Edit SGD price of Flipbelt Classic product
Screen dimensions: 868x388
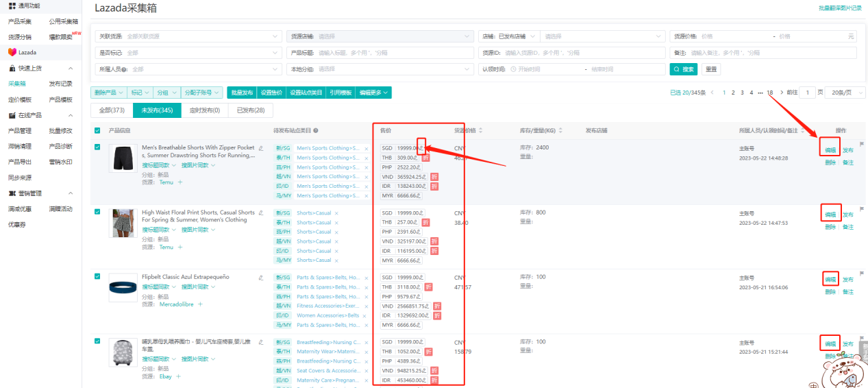click(x=422, y=278)
